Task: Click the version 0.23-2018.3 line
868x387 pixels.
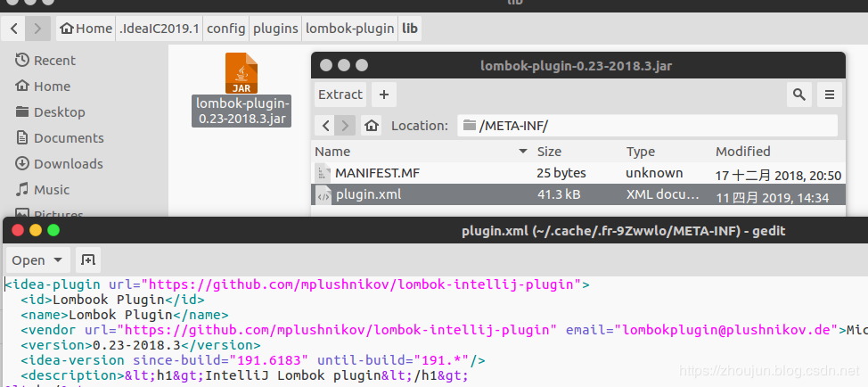Action: tap(141, 345)
